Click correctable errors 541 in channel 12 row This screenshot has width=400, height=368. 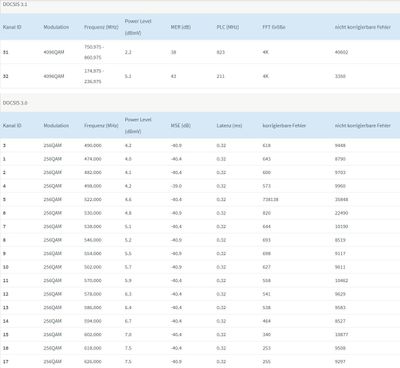click(x=267, y=294)
